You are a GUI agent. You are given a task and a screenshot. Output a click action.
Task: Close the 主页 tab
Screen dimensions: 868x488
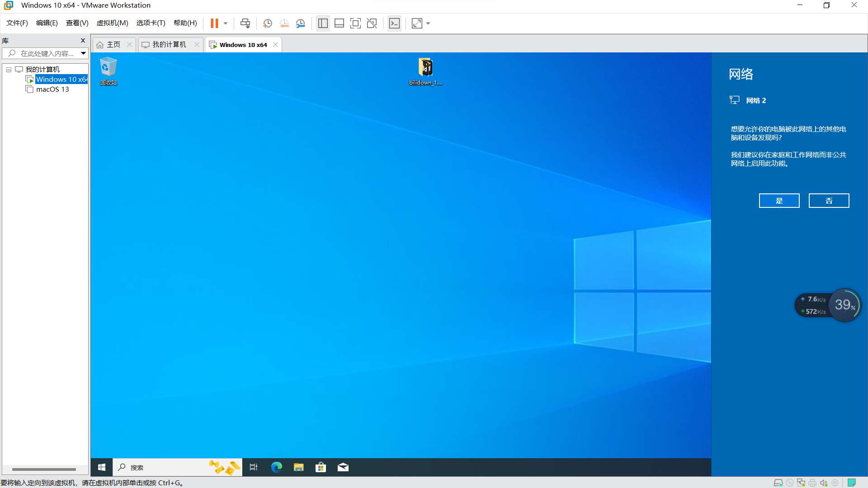pyautogui.click(x=130, y=44)
